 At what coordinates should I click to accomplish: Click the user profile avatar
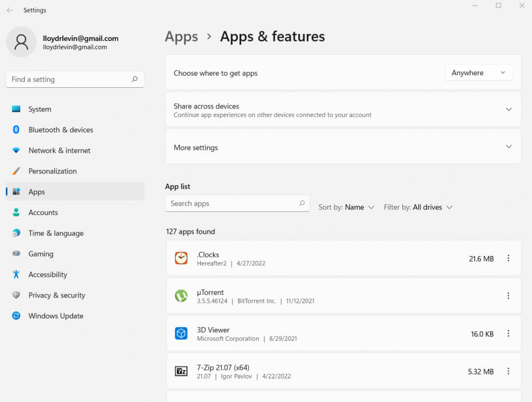click(x=21, y=42)
